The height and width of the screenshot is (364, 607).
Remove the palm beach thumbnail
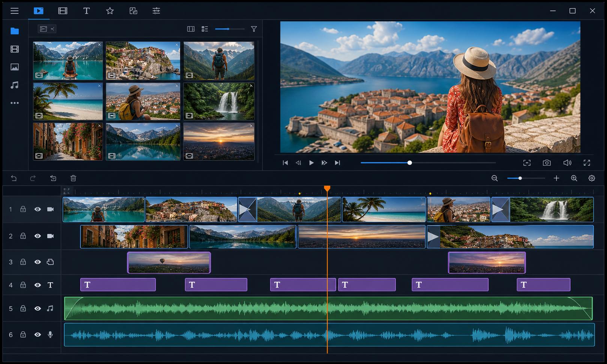click(99, 86)
